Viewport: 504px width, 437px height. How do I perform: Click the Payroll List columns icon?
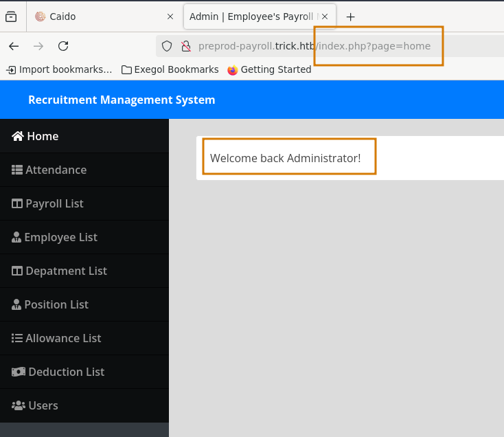17,203
